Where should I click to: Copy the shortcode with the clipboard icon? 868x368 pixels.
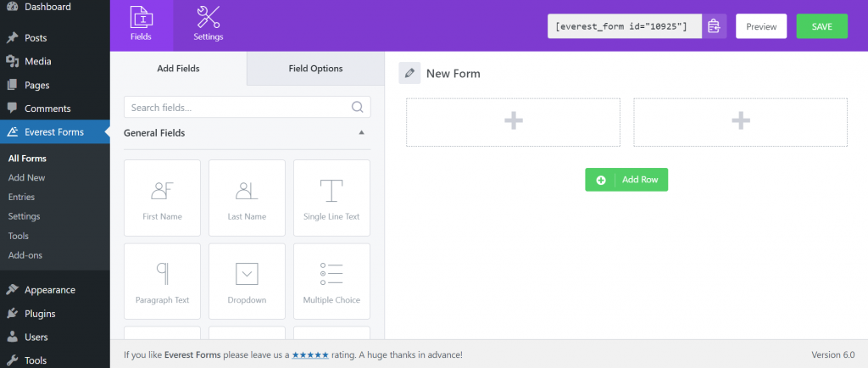(x=714, y=26)
